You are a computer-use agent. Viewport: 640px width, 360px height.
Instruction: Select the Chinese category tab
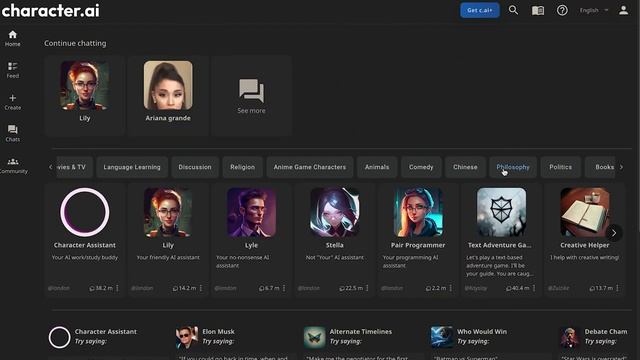[465, 167]
